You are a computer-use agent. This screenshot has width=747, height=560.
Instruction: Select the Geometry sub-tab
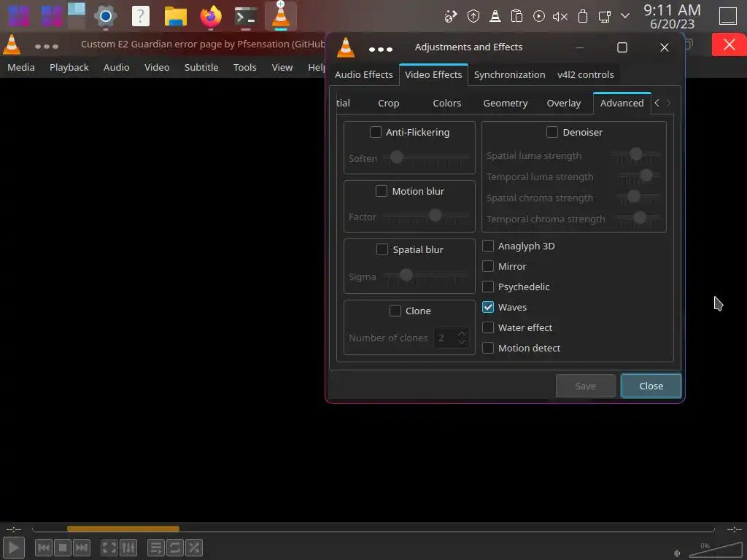[x=505, y=104]
